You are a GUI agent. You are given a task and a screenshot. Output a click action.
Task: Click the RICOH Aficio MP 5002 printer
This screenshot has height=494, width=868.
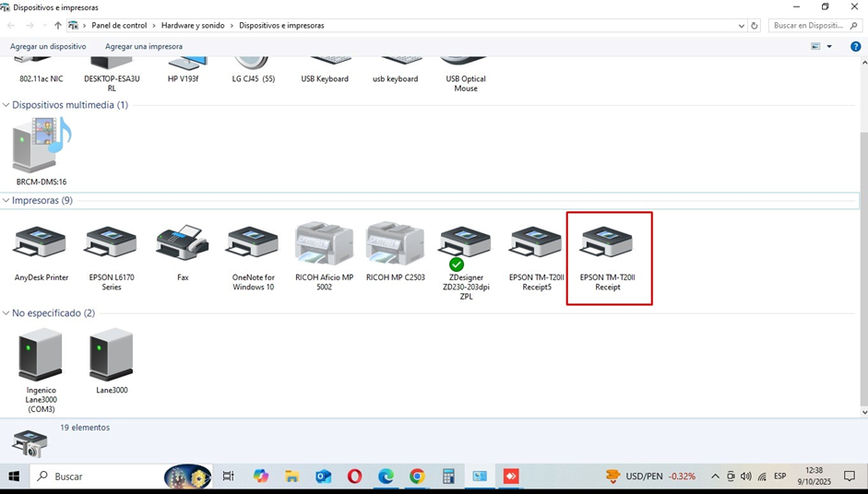[324, 245]
